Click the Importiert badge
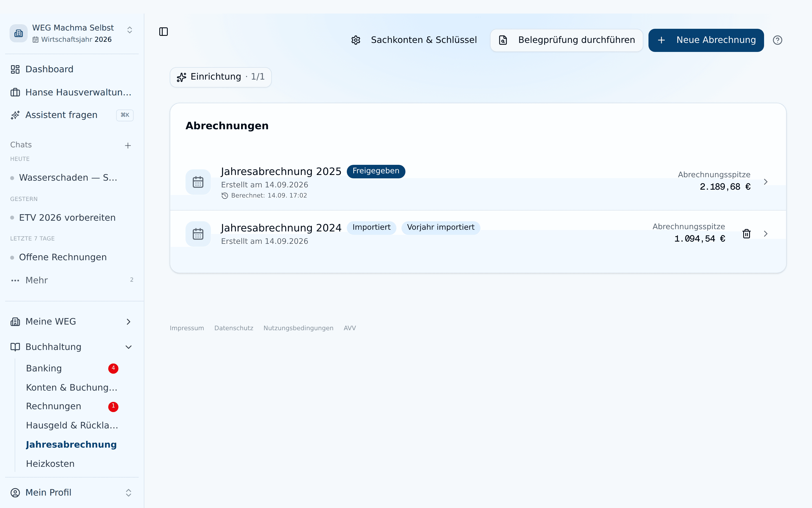The image size is (812, 508). [x=371, y=227]
